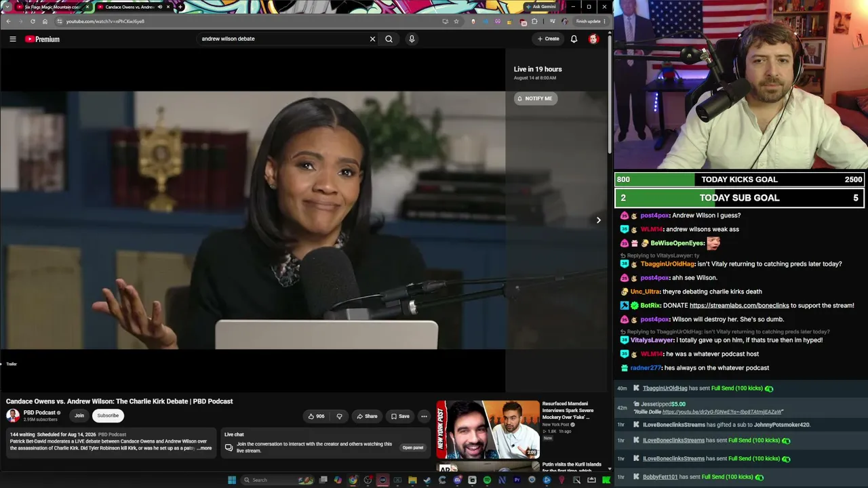Open the three-dot more actions menu
This screenshot has width=868, height=488.
pyautogui.click(x=424, y=416)
